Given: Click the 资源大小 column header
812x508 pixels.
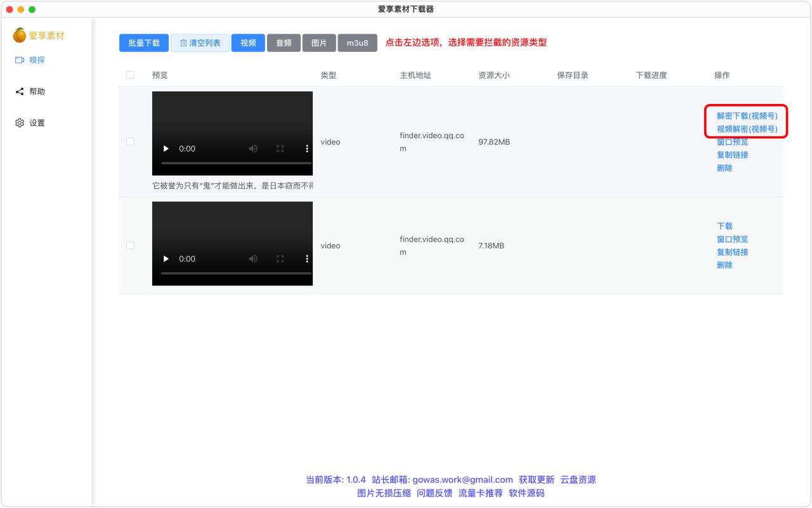Looking at the screenshot, I should point(494,75).
